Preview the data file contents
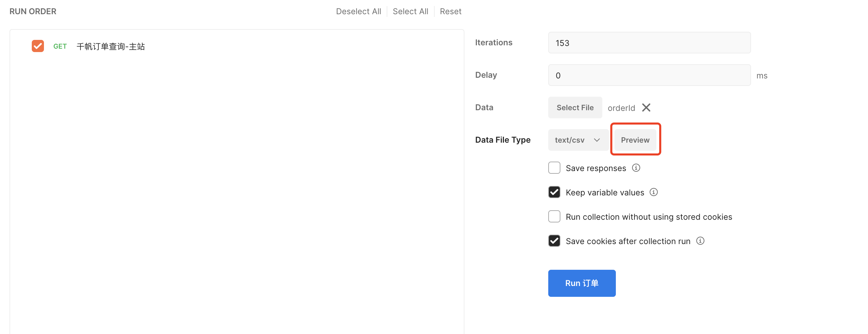Image resolution: width=868 pixels, height=334 pixels. (x=635, y=140)
